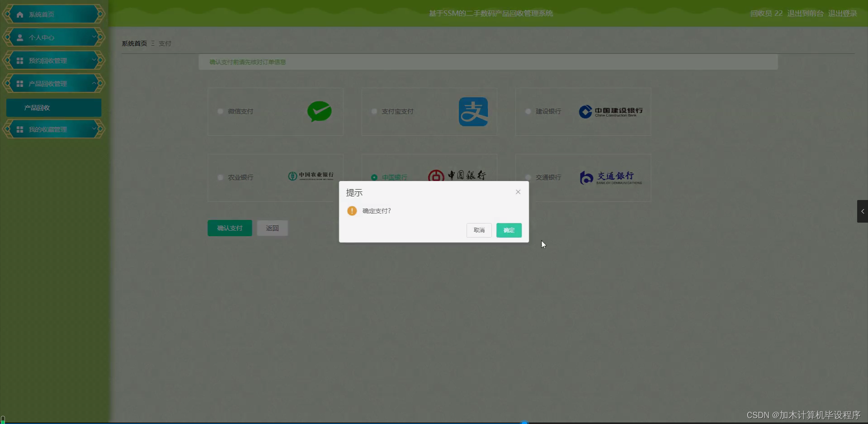Click the orange warning icon in the dialog

(x=352, y=211)
